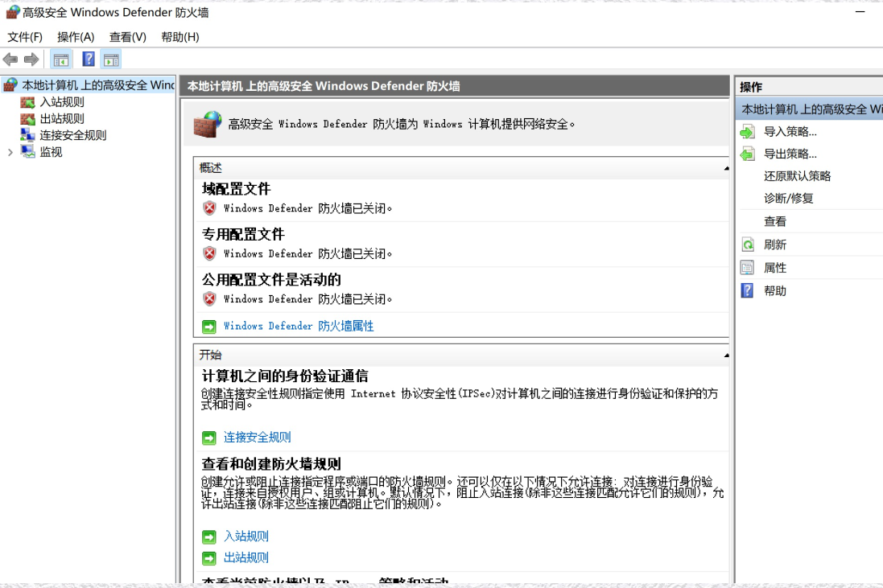
Task: Open the 入站规则 link in center pane
Action: (x=246, y=537)
